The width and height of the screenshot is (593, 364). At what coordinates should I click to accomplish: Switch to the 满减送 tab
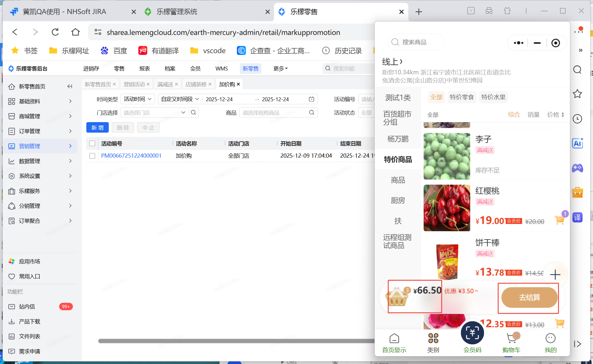pos(165,85)
